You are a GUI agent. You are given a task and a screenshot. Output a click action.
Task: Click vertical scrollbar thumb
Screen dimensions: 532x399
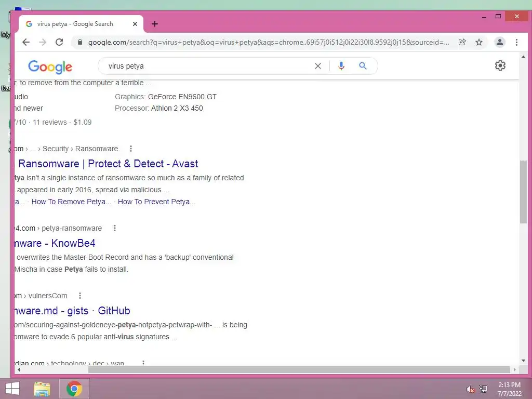click(x=523, y=192)
